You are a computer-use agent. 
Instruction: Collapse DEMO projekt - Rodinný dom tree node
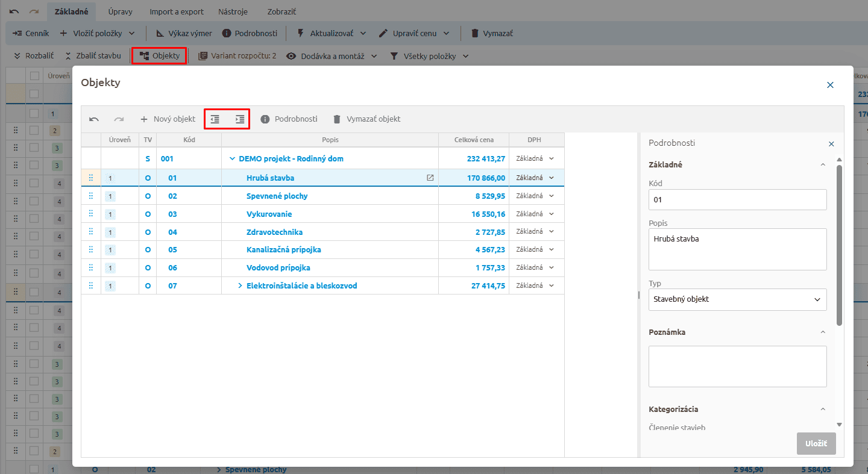pos(232,159)
